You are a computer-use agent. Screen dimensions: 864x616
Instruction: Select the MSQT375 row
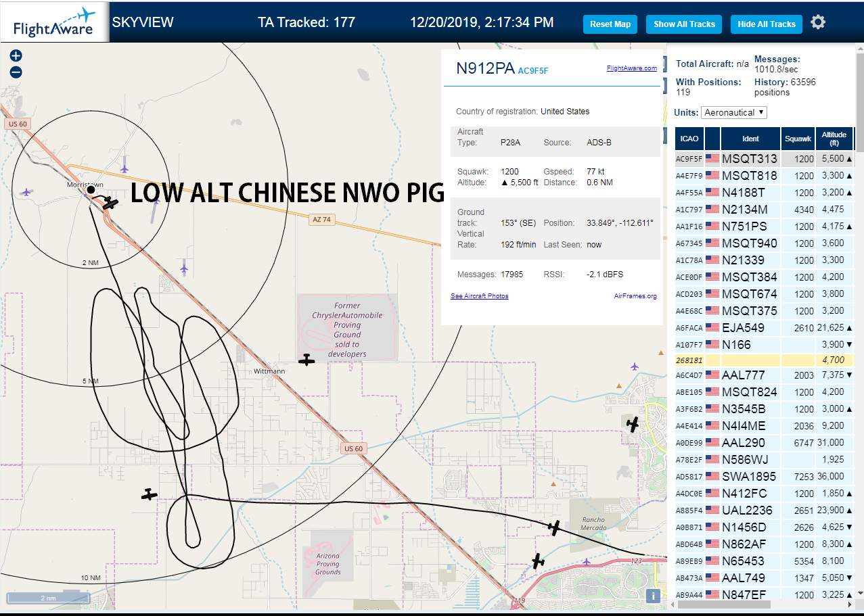(765, 311)
